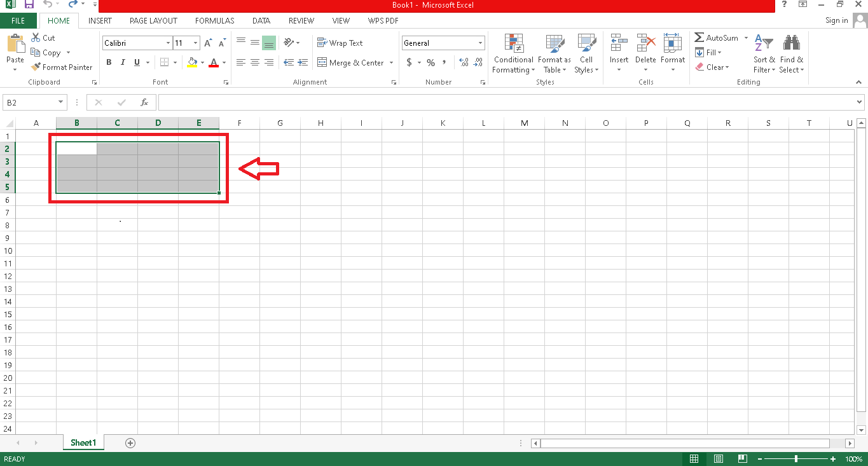
Task: Click the Sign in link
Action: (836, 21)
